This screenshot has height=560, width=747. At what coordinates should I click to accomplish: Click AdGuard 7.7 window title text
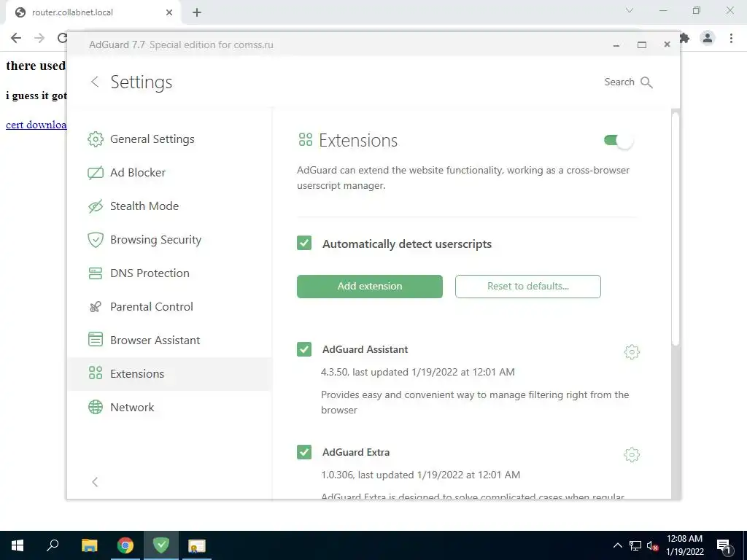pyautogui.click(x=117, y=44)
